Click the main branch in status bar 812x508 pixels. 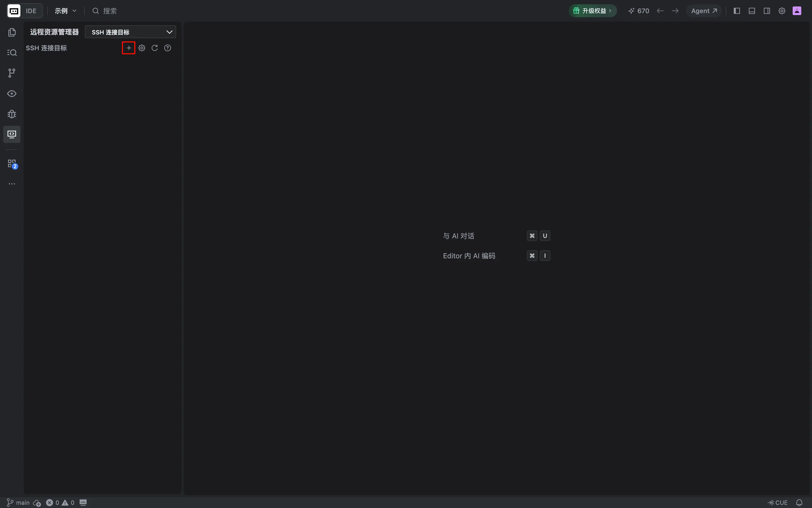19,503
